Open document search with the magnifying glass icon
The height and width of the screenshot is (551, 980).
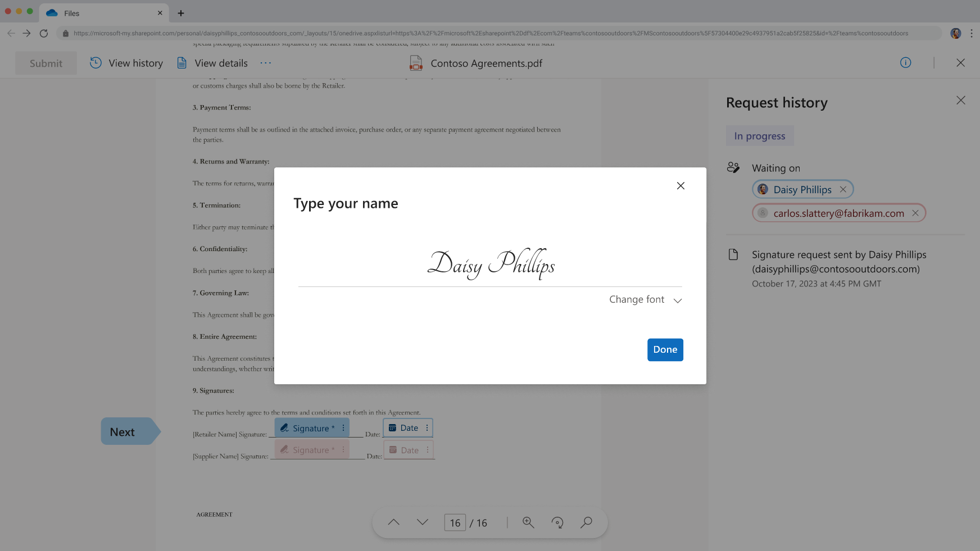(586, 522)
